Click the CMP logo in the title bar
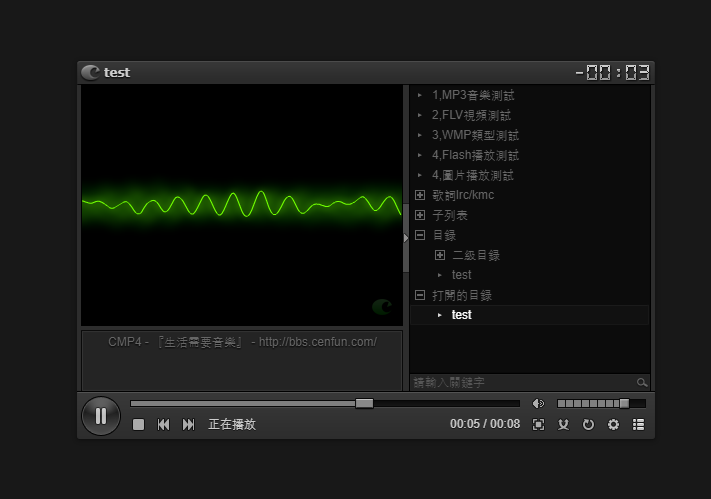711x499 pixels. pos(90,72)
